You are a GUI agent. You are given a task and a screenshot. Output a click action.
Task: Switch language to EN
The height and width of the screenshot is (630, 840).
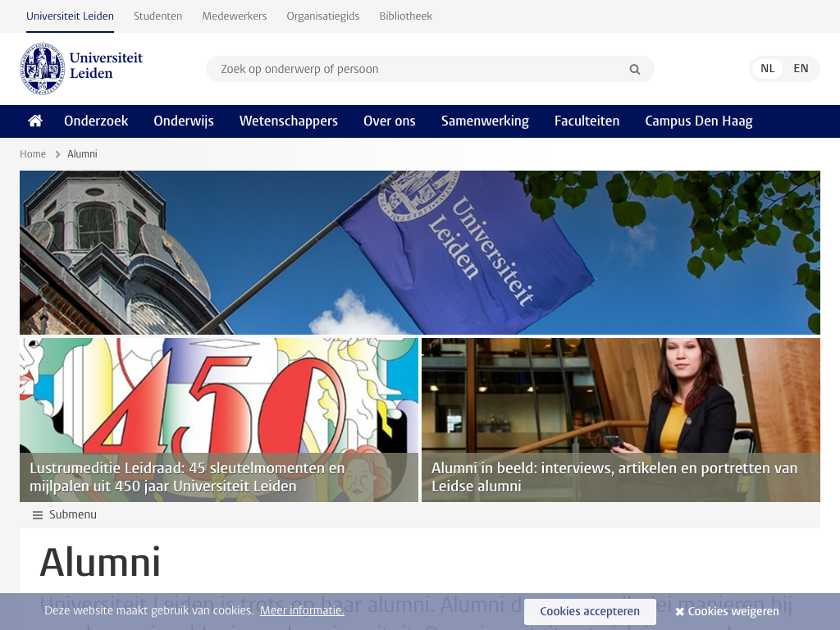click(x=801, y=69)
